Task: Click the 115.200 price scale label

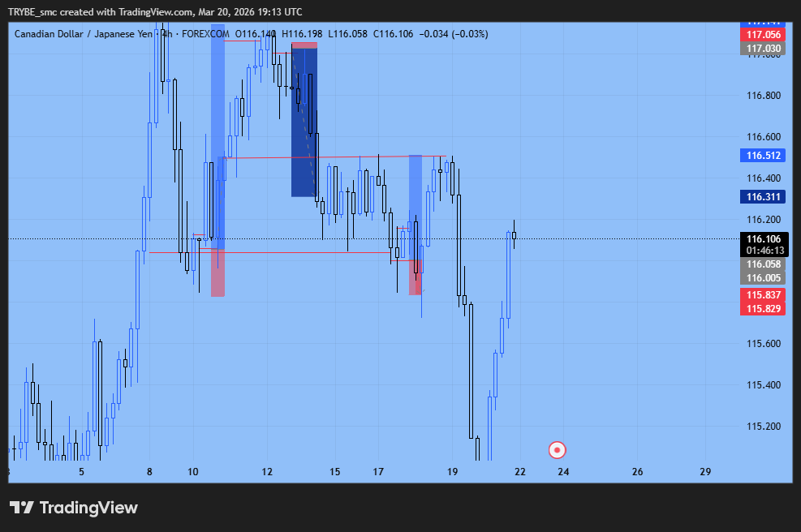Action: pyautogui.click(x=763, y=427)
